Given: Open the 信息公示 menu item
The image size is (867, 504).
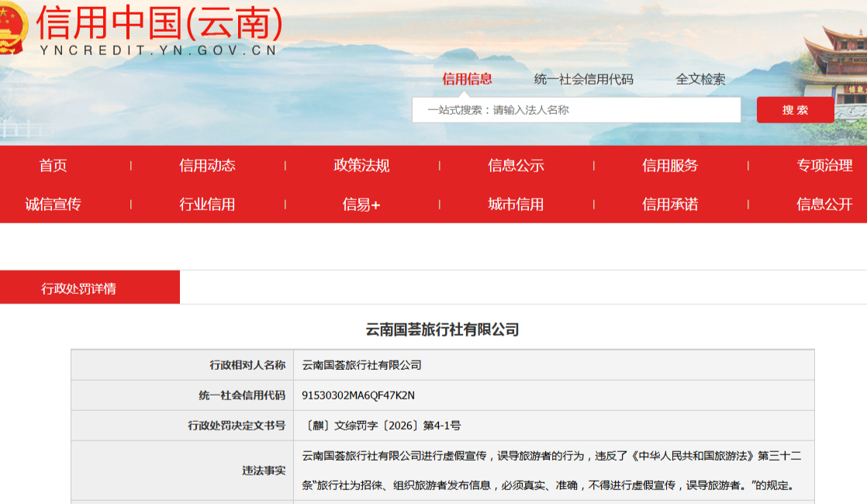Looking at the screenshot, I should pos(516,165).
